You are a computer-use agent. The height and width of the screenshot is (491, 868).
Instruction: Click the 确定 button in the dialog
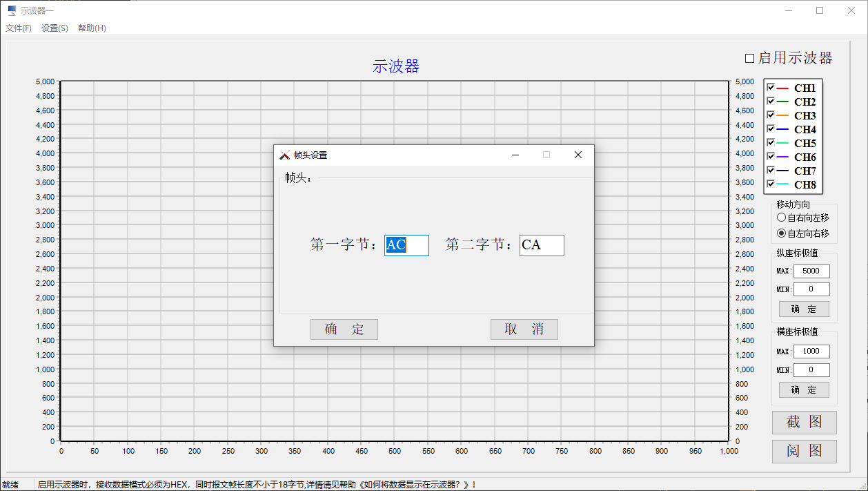344,329
